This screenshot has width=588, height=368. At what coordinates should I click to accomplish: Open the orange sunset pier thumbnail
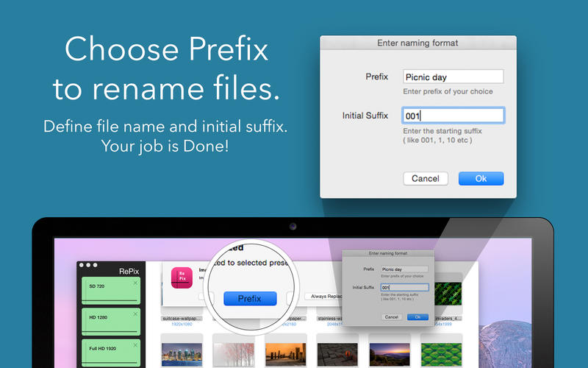click(286, 354)
